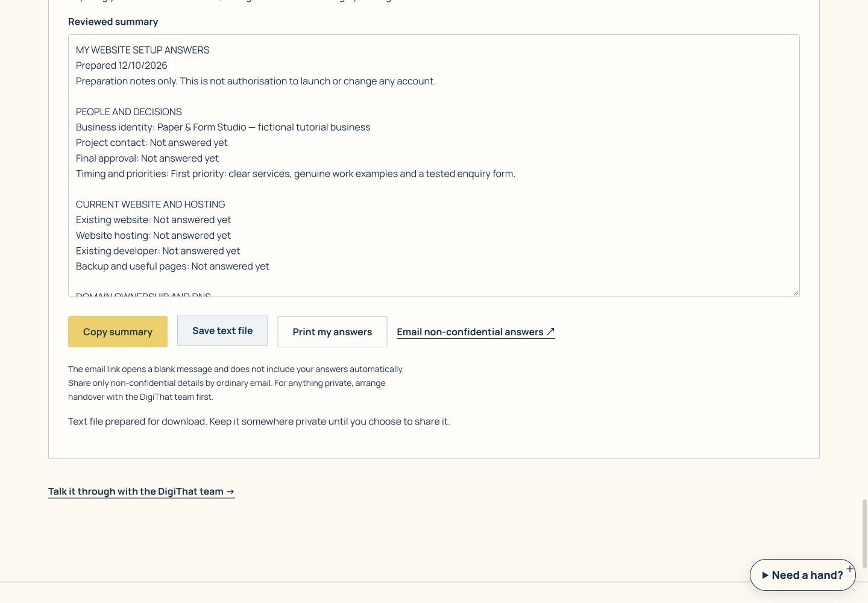This screenshot has height=603, width=868.
Task: Click 'Existing developer: Not answered yet' line
Action: point(158,251)
